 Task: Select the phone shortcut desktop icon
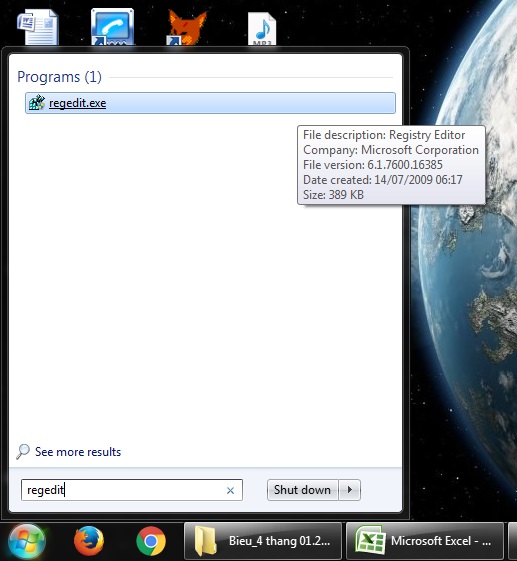pyautogui.click(x=112, y=27)
